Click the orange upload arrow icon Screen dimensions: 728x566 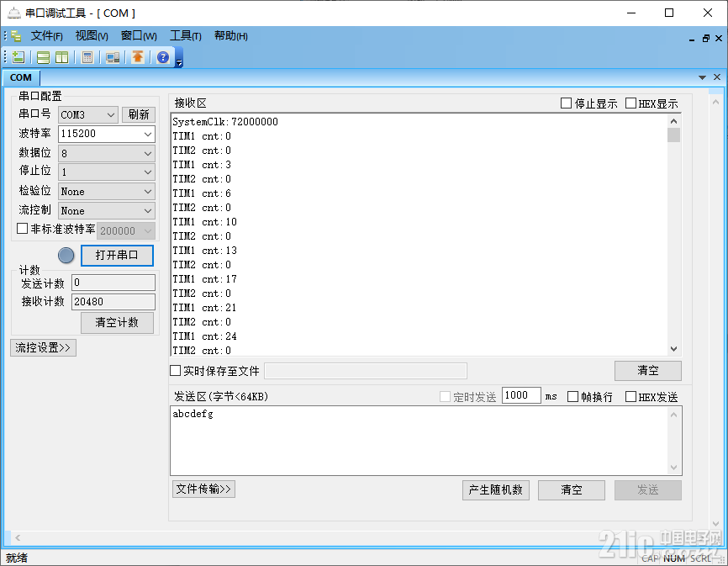(x=137, y=57)
